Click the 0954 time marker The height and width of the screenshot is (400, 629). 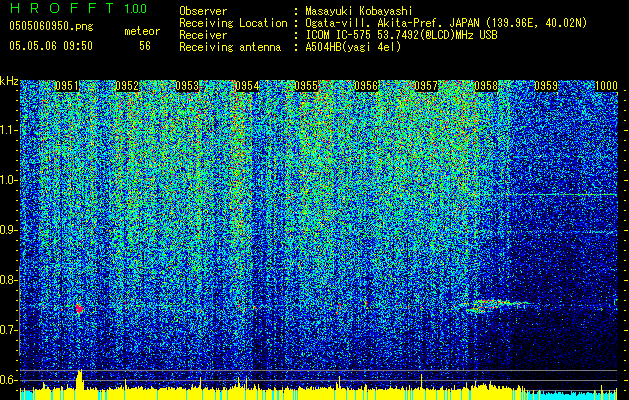pos(247,86)
